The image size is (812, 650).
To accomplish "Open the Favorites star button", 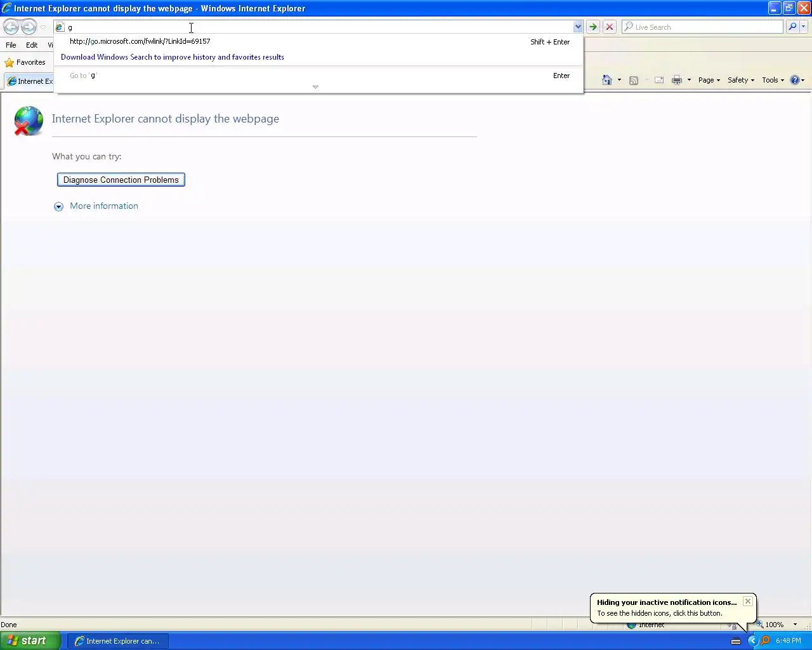I will click(x=25, y=62).
